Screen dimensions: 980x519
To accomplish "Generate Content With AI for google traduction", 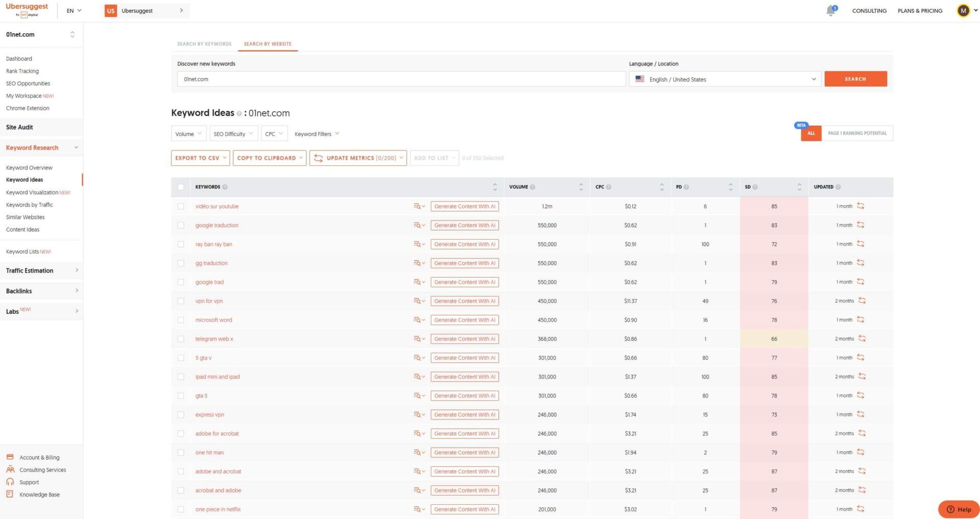I will click(x=464, y=225).
